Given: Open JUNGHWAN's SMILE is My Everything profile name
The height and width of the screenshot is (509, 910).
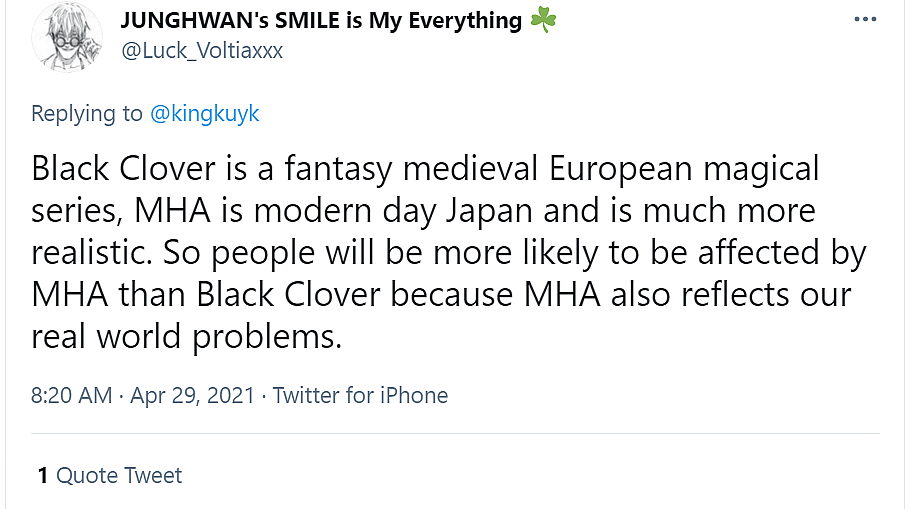Looking at the screenshot, I should click(321, 20).
